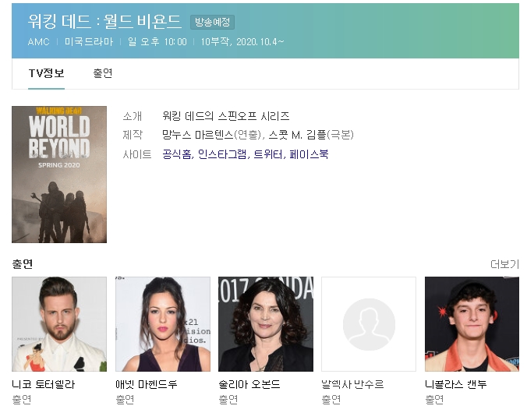This screenshot has height=420, width=527.
Task: Visit the 인스타그램 link
Action: point(222,154)
